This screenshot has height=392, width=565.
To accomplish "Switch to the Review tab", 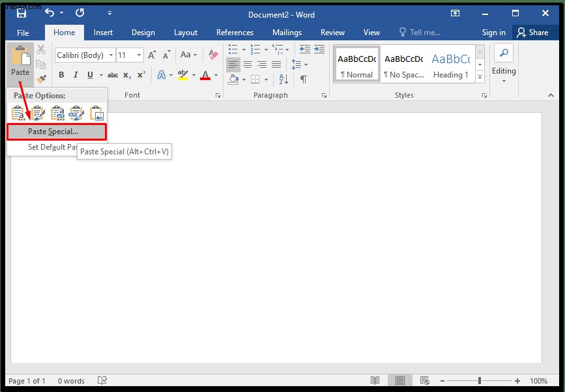I will [x=332, y=33].
